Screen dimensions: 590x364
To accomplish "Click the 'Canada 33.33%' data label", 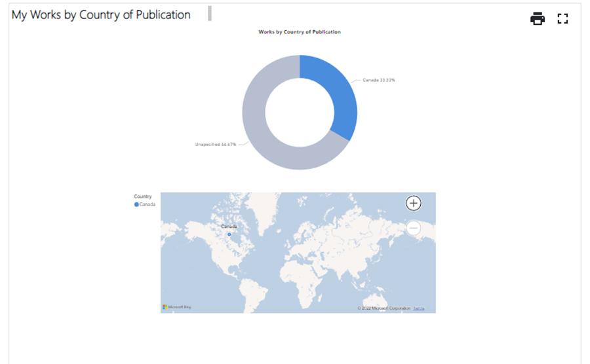I will pos(379,80).
